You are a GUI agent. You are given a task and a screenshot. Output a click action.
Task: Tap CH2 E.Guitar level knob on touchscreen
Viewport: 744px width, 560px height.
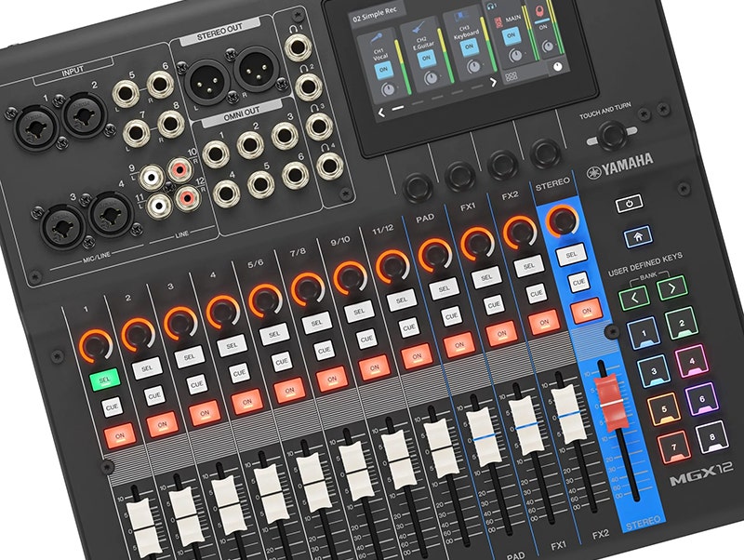pyautogui.click(x=431, y=77)
